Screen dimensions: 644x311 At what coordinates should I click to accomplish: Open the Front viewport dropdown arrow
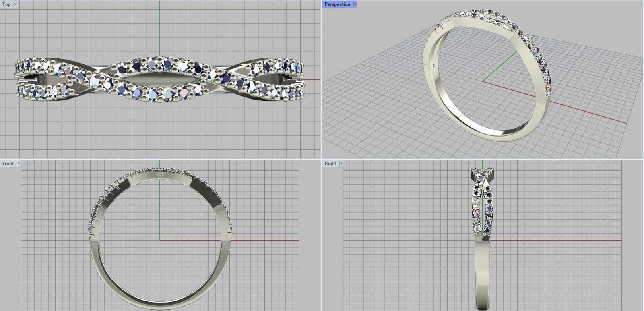click(19, 164)
